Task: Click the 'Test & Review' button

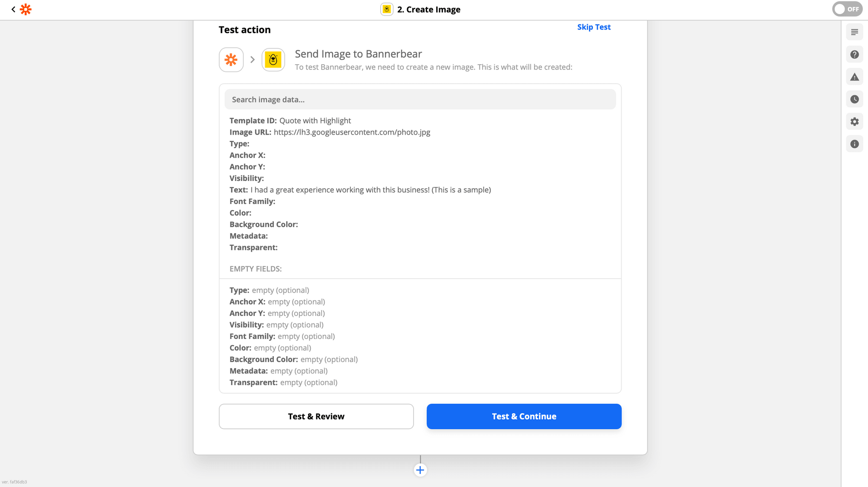Action: coord(316,416)
